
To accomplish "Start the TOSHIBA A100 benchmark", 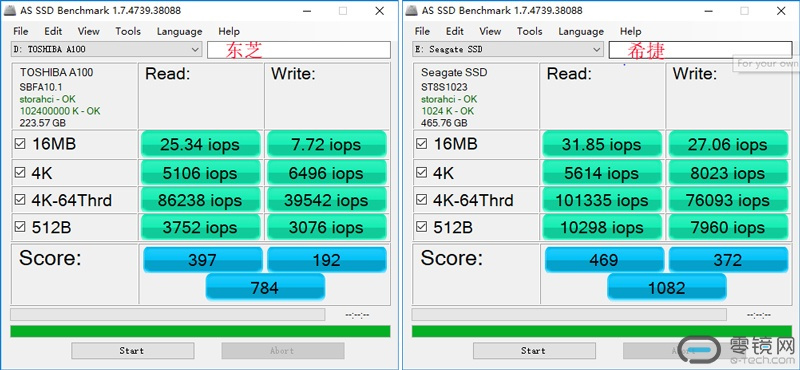I will pyautogui.click(x=133, y=351).
